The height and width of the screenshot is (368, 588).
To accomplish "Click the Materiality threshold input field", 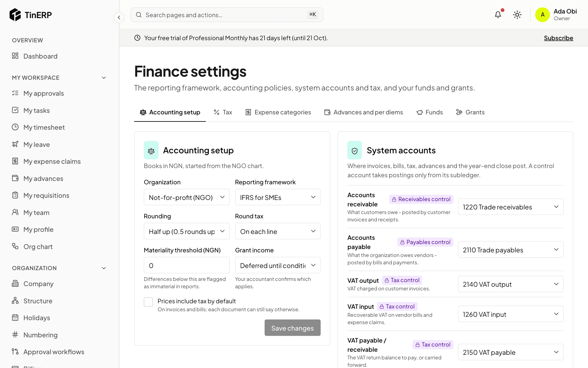I will [x=187, y=265].
